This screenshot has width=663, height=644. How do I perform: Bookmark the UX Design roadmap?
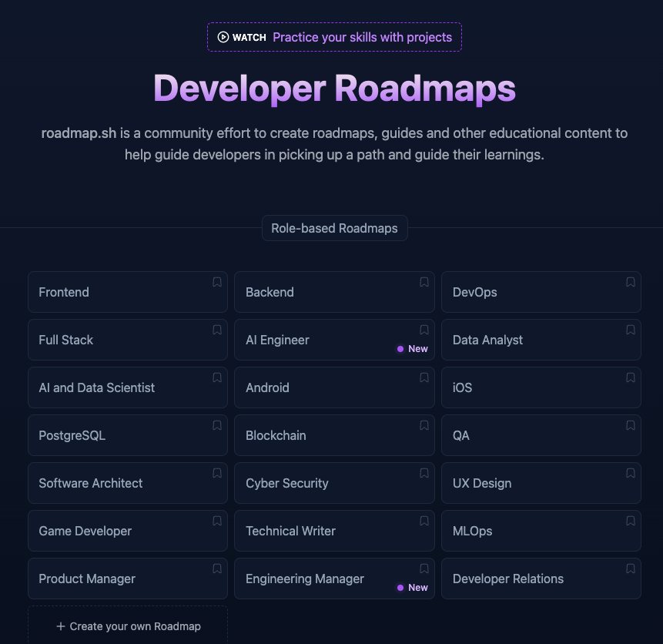pyautogui.click(x=631, y=474)
